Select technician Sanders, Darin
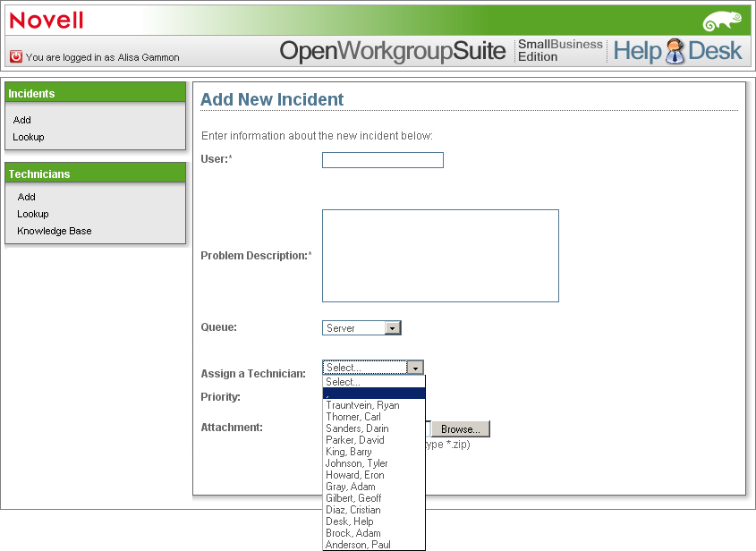Image resolution: width=756 pixels, height=551 pixels. pyautogui.click(x=374, y=428)
